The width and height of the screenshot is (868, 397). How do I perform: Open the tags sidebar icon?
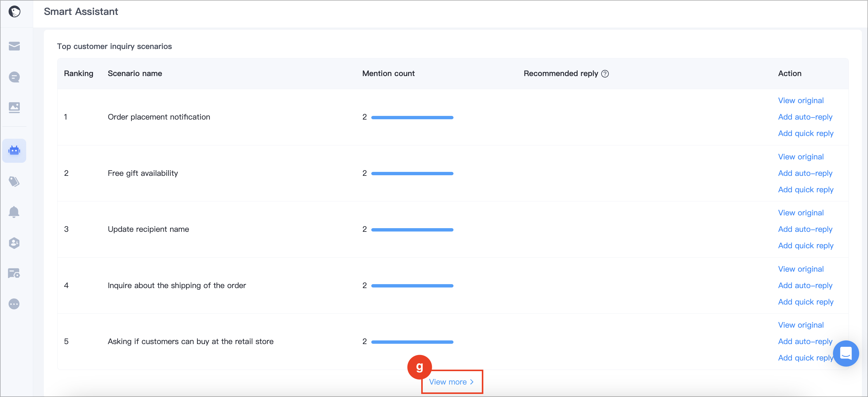pyautogui.click(x=14, y=182)
